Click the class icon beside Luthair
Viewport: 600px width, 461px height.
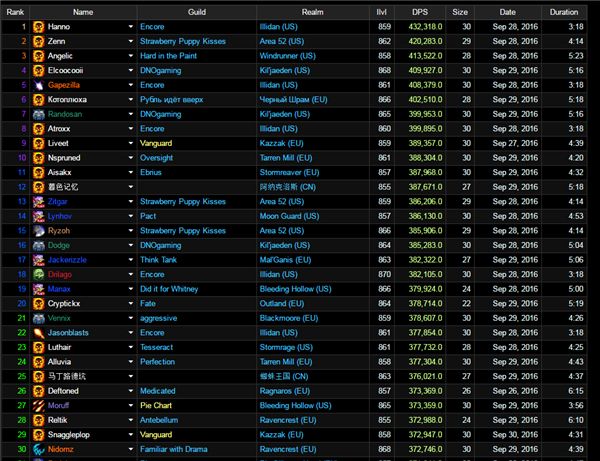pos(38,347)
